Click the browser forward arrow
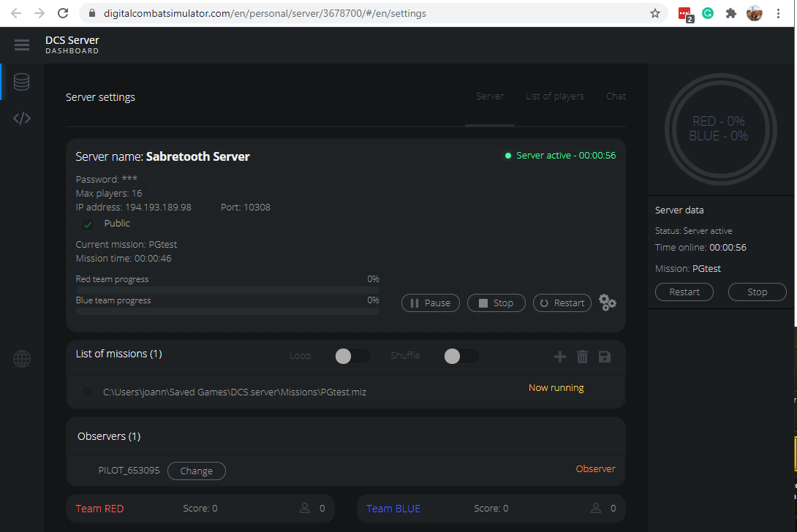The image size is (797, 532). [x=39, y=13]
